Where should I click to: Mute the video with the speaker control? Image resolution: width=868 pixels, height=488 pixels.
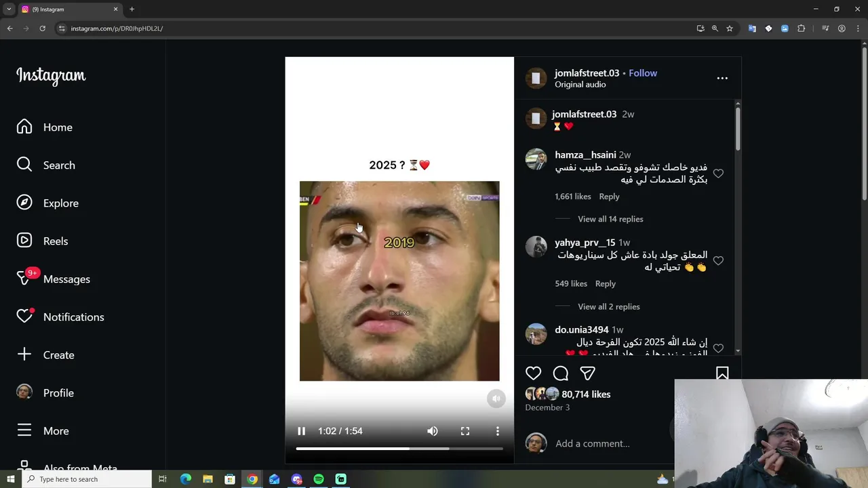(433, 431)
